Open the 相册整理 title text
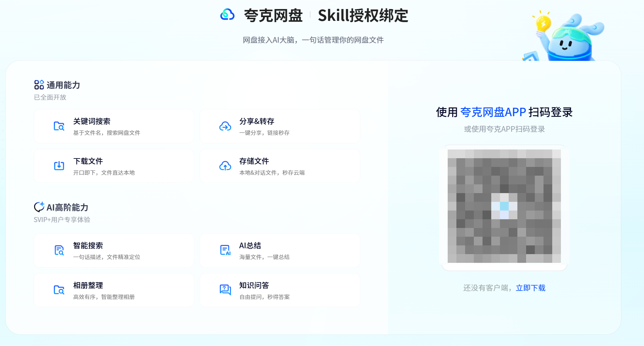The image size is (644, 346). coord(88,285)
